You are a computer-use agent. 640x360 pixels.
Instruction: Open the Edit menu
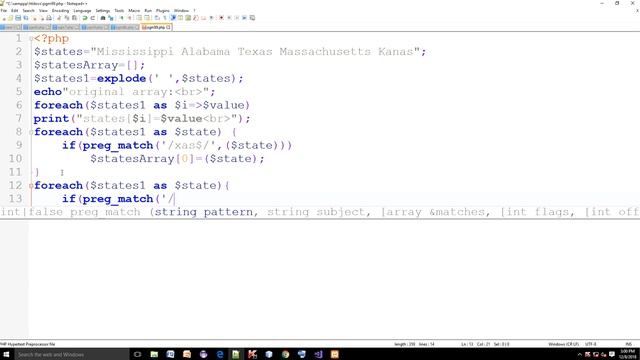point(15,11)
